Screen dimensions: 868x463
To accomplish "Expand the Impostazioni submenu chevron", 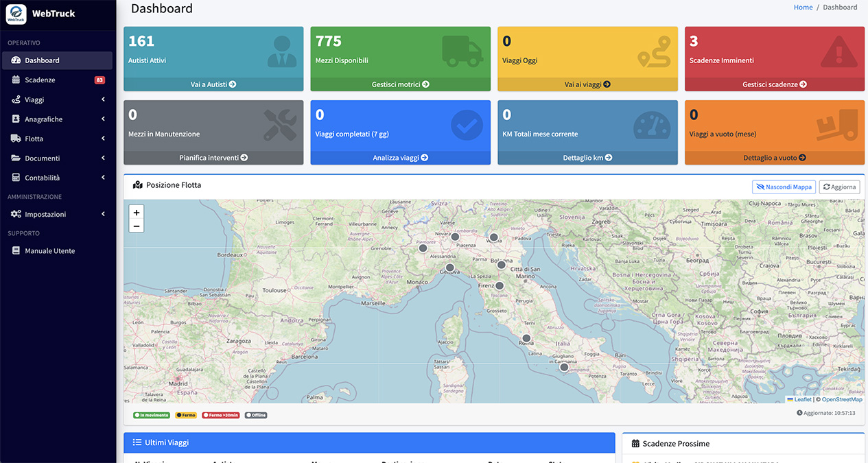I will pos(104,214).
